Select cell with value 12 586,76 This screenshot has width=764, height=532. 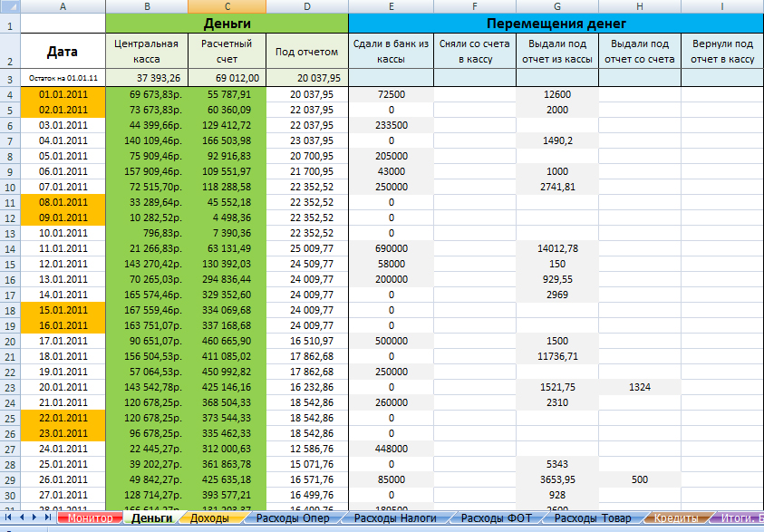click(x=307, y=449)
